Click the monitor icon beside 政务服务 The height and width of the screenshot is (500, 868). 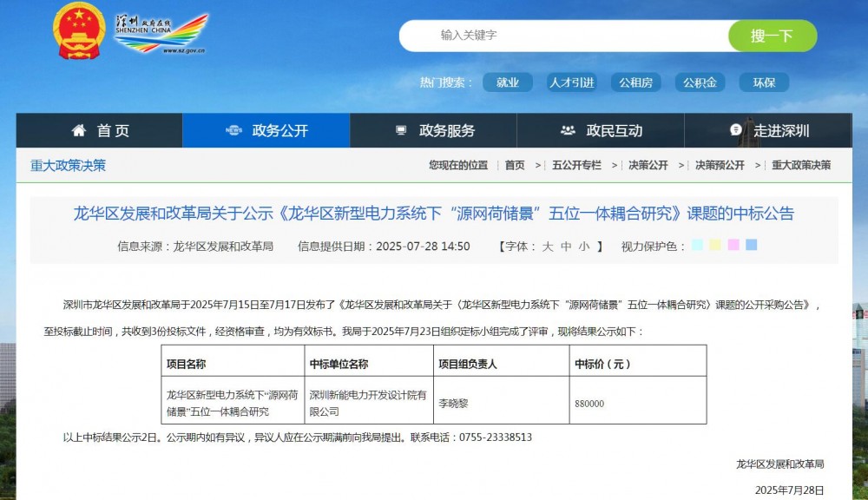click(401, 131)
